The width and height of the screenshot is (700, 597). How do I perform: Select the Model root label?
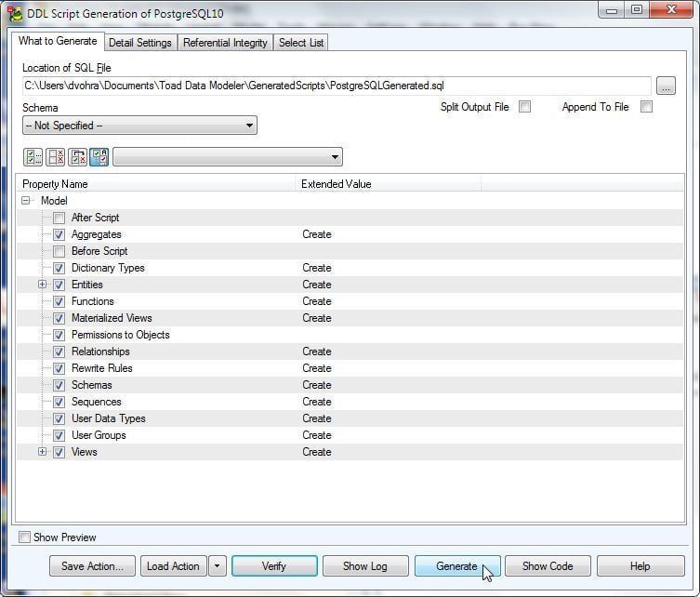coord(54,201)
